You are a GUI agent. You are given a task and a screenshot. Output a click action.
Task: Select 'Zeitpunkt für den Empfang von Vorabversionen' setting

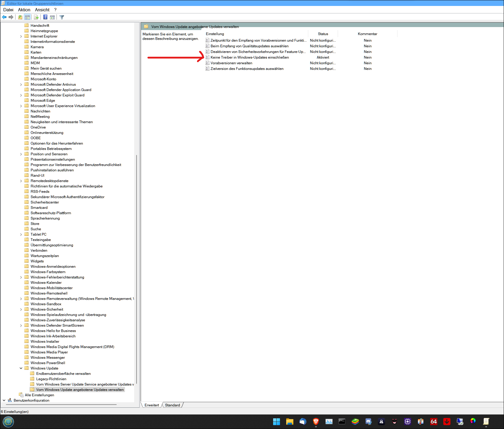259,40
